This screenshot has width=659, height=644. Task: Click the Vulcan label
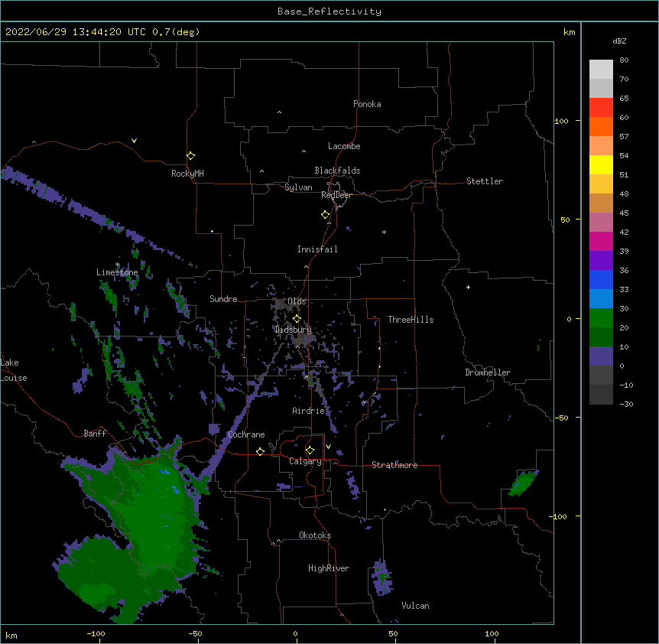pos(415,606)
